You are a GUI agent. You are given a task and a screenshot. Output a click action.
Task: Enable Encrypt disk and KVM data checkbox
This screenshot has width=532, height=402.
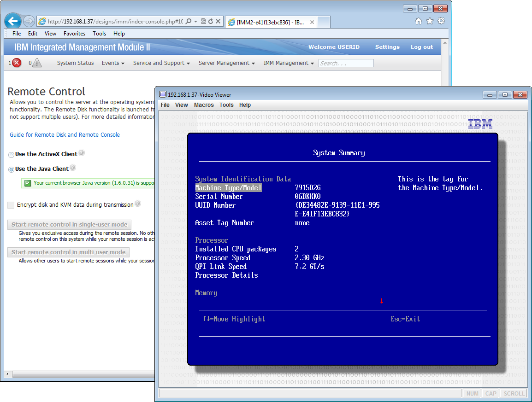11,205
